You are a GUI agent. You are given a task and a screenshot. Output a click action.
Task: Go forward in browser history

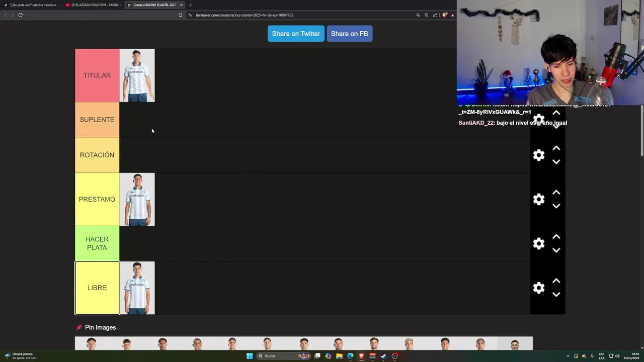point(13,15)
